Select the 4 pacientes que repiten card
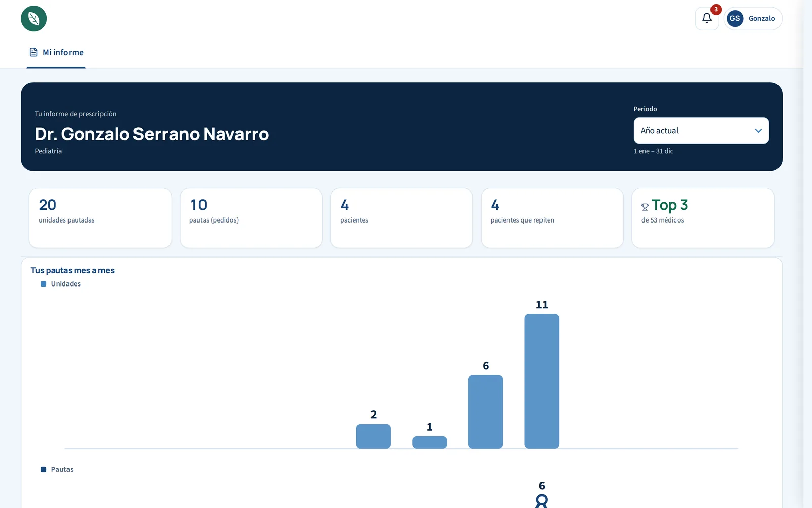This screenshot has width=812, height=508. tap(552, 218)
